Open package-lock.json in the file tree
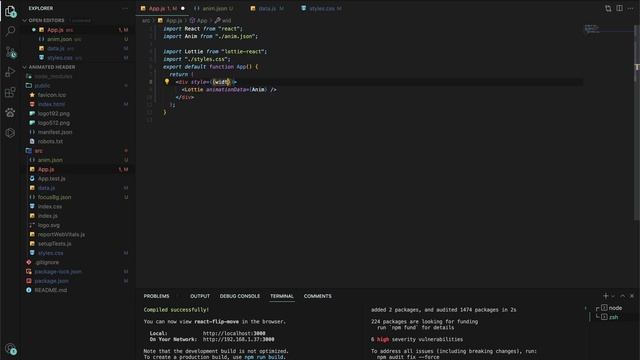This screenshot has height=360, width=640. [x=58, y=271]
